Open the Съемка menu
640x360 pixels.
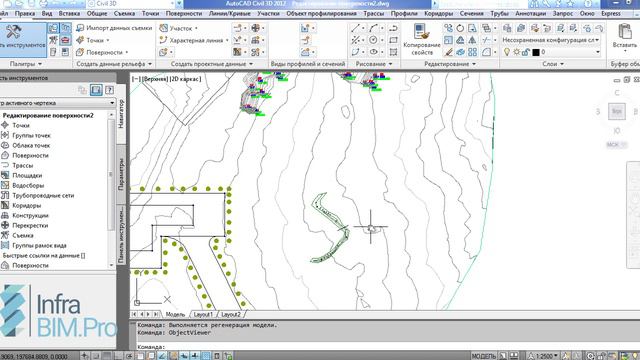point(124,13)
